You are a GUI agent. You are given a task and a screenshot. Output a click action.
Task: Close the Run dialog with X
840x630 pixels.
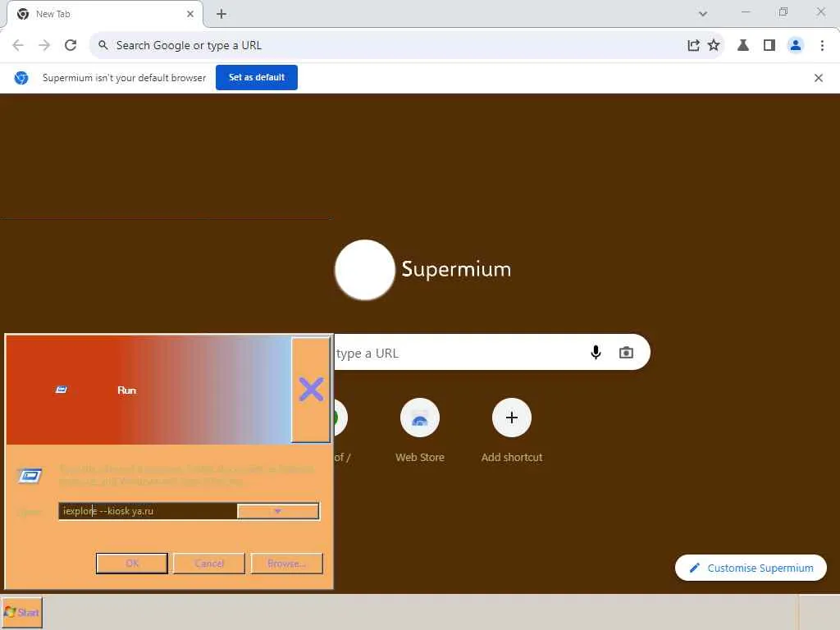click(x=311, y=390)
